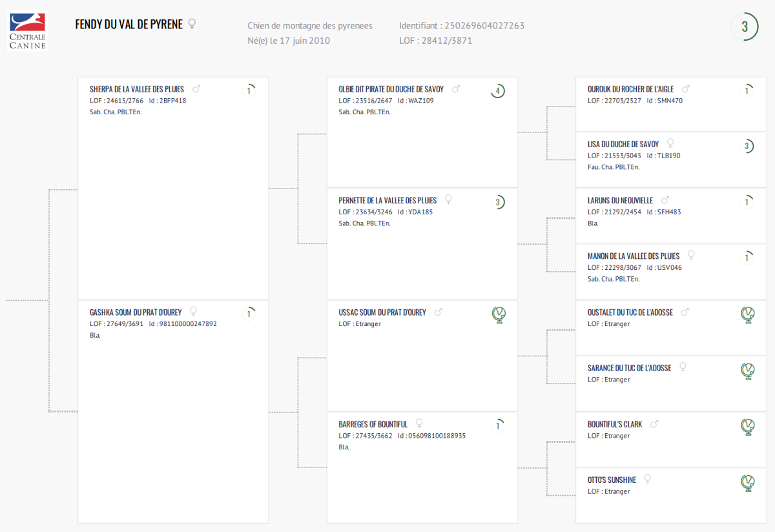
Task: Click the rating badge 1 on Barreges of Bountiful
Action: pyautogui.click(x=497, y=425)
